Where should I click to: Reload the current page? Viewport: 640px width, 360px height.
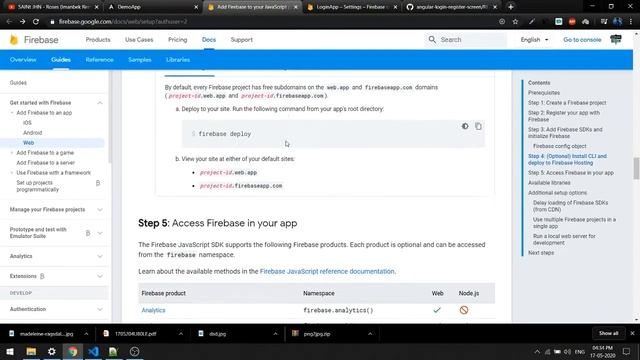point(36,22)
